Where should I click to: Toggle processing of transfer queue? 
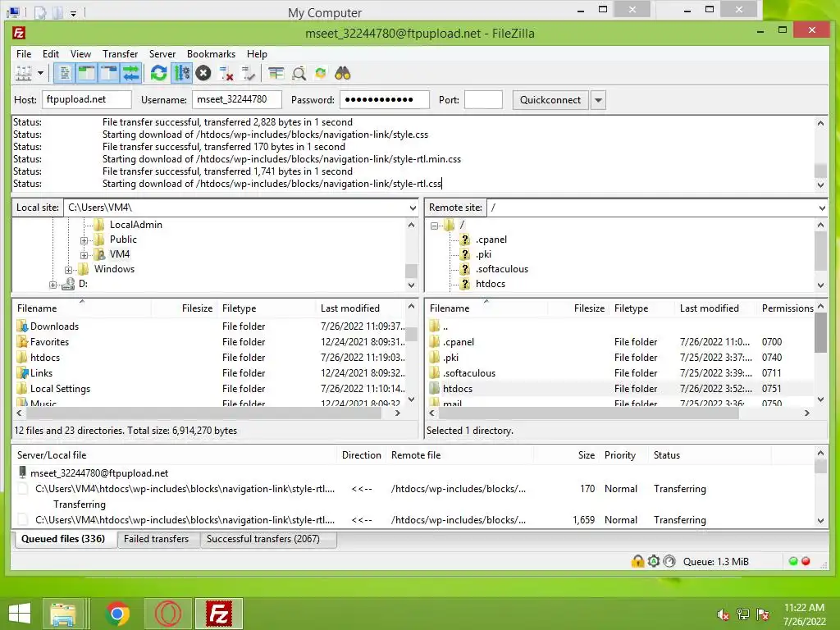click(x=181, y=73)
